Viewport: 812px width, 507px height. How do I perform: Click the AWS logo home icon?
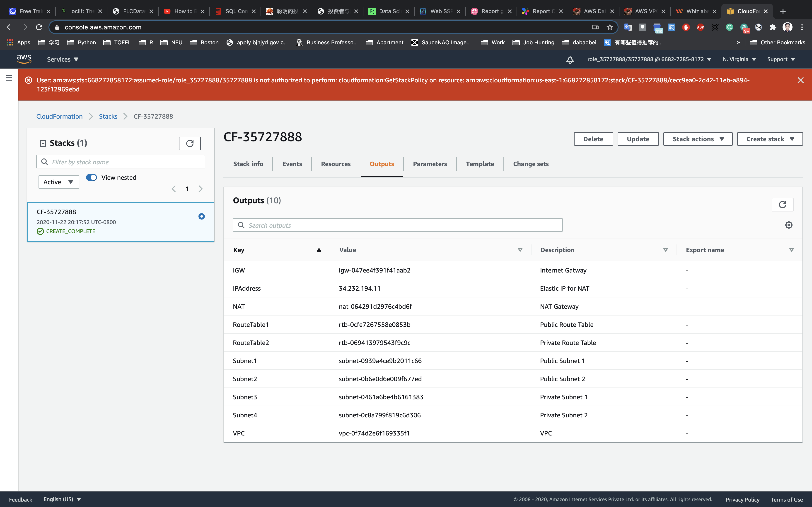click(x=24, y=59)
